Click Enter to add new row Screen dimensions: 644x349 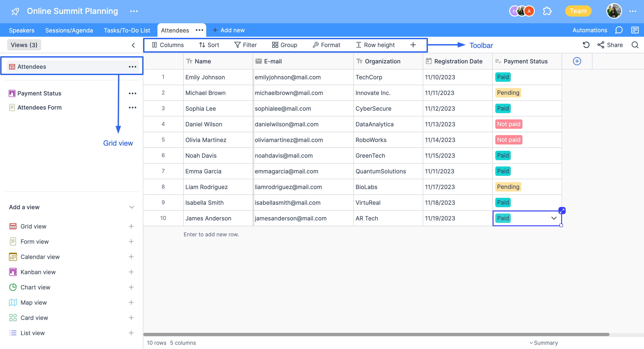(x=211, y=235)
